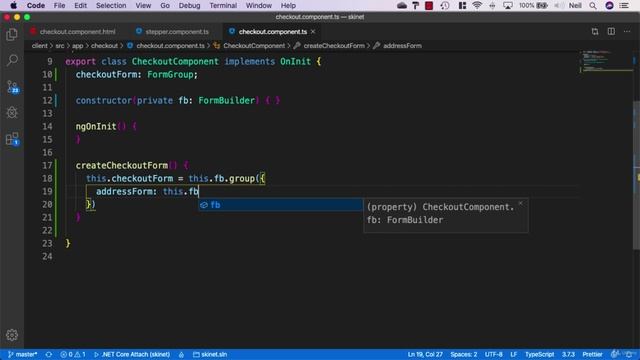Close the checkout.component.ts tab
The image size is (640, 360).
tap(313, 31)
